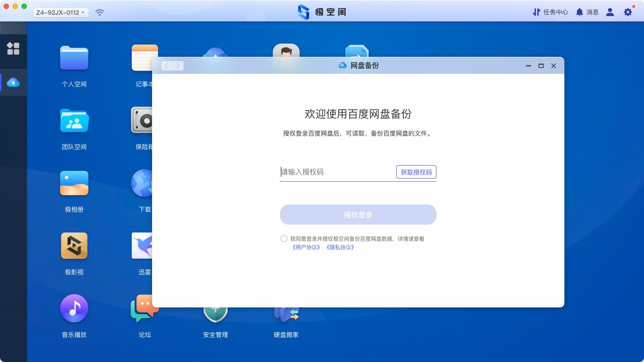Enter 个人空间 personal space
The height and width of the screenshot is (362, 644).
pyautogui.click(x=74, y=58)
